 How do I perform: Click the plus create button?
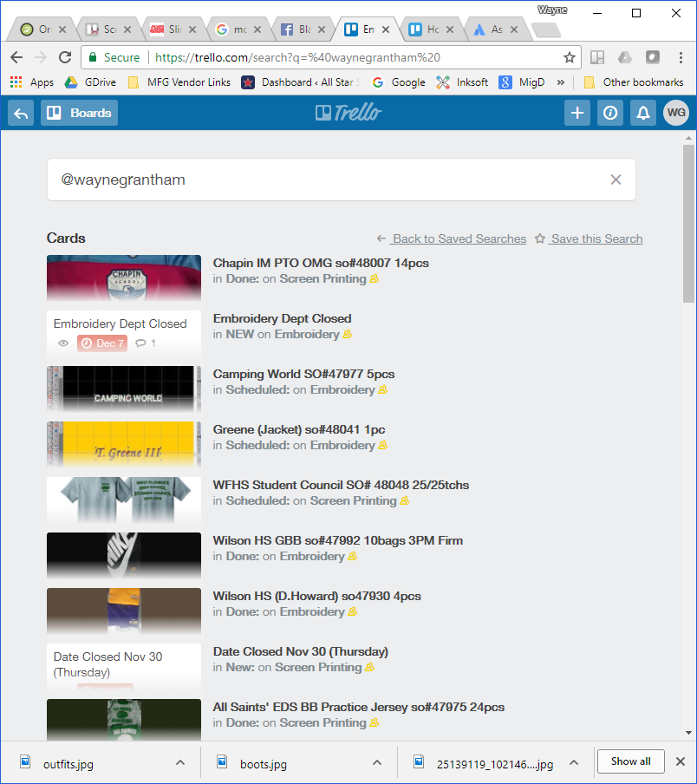[577, 113]
